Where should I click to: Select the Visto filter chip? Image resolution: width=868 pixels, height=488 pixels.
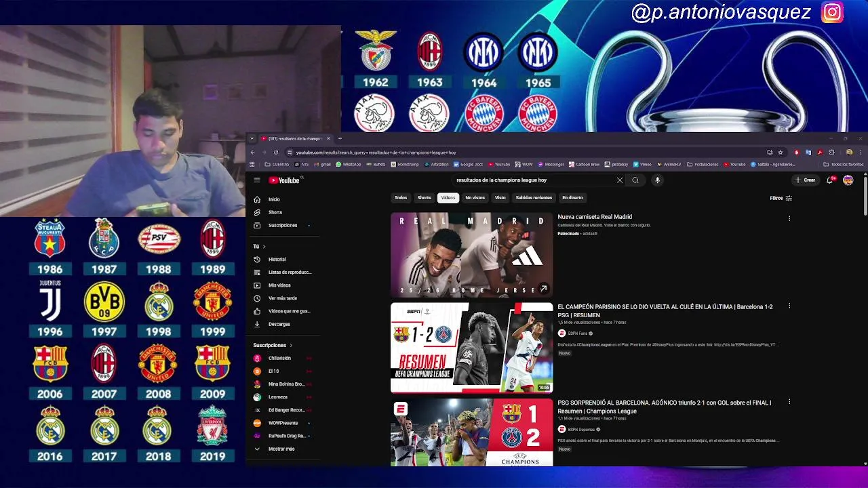click(500, 198)
